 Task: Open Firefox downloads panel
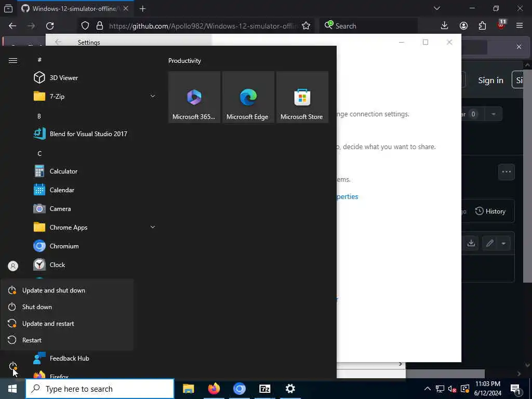click(445, 26)
